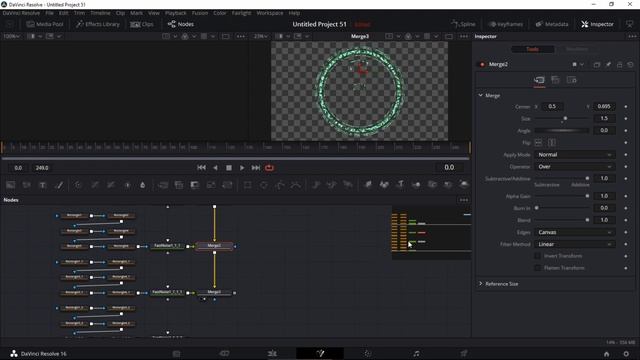Select the Tools tab in Inspector
The width and height of the screenshot is (640, 360).
532,49
